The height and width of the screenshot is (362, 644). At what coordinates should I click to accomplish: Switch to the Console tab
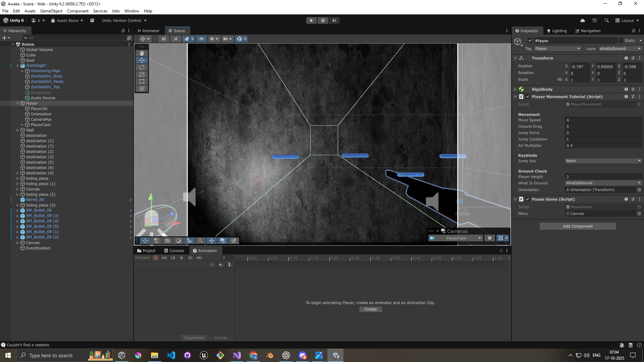tap(174, 251)
